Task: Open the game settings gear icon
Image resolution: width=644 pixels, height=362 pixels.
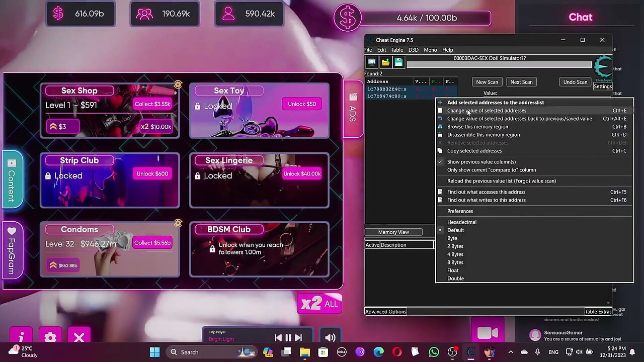Action: pyautogui.click(x=50, y=337)
